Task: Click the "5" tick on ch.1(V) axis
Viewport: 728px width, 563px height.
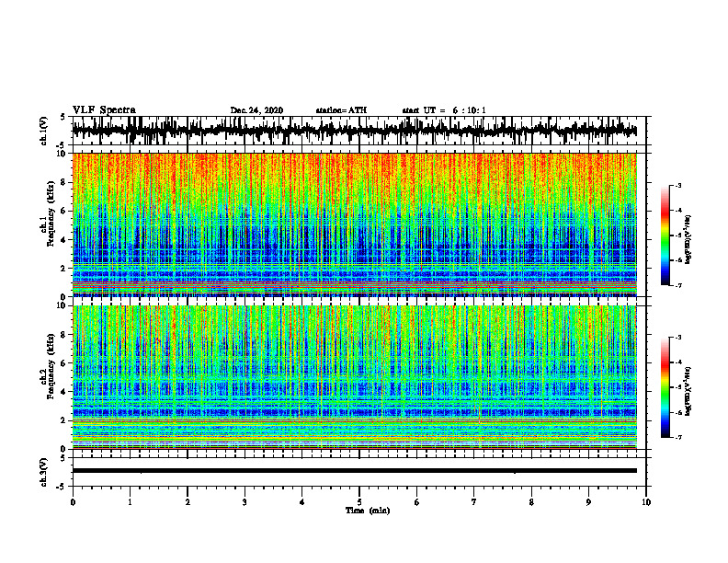Action: coord(63,118)
